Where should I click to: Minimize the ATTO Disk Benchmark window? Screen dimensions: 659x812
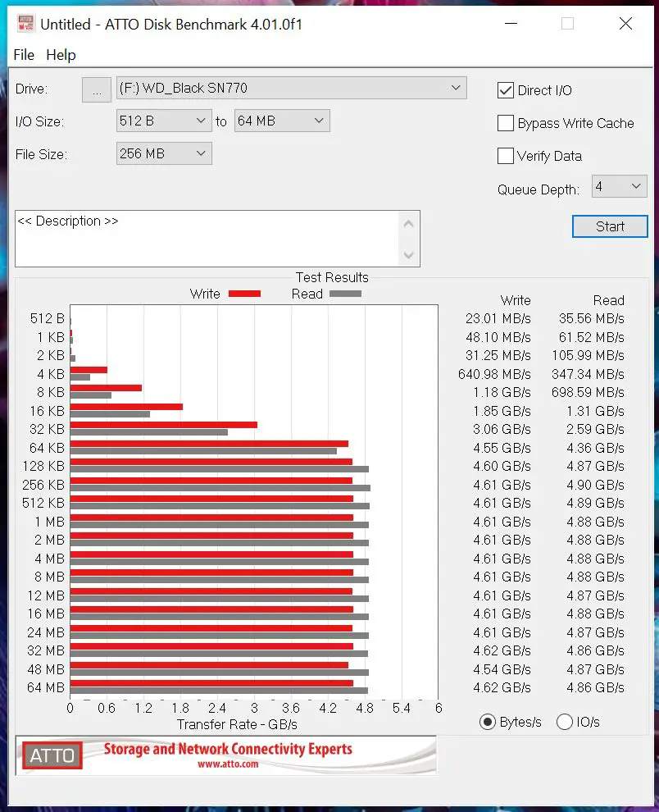click(x=511, y=24)
